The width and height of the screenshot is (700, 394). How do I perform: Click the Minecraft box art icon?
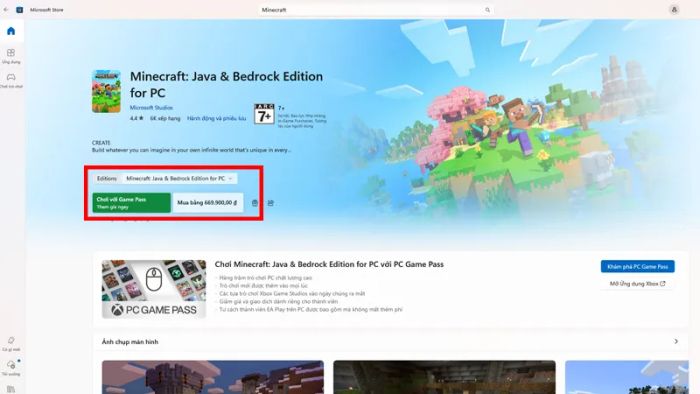point(106,91)
